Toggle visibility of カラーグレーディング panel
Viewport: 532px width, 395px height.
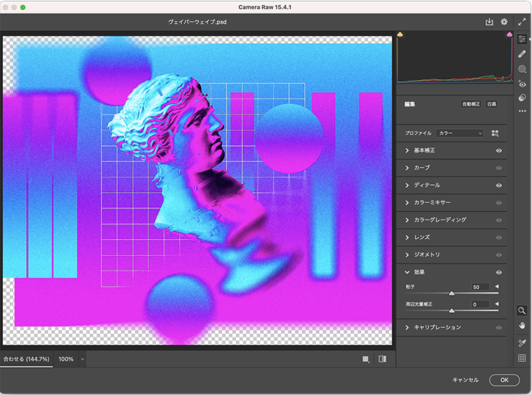pyautogui.click(x=499, y=220)
